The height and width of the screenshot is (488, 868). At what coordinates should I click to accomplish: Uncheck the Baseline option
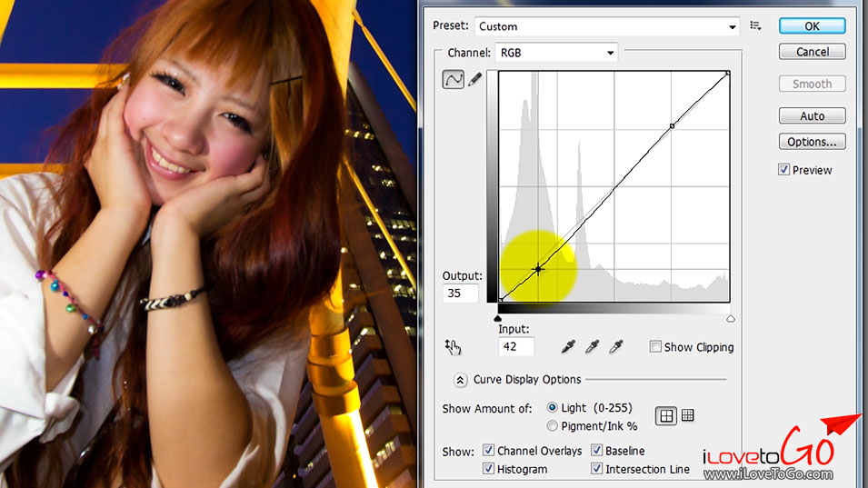click(597, 450)
